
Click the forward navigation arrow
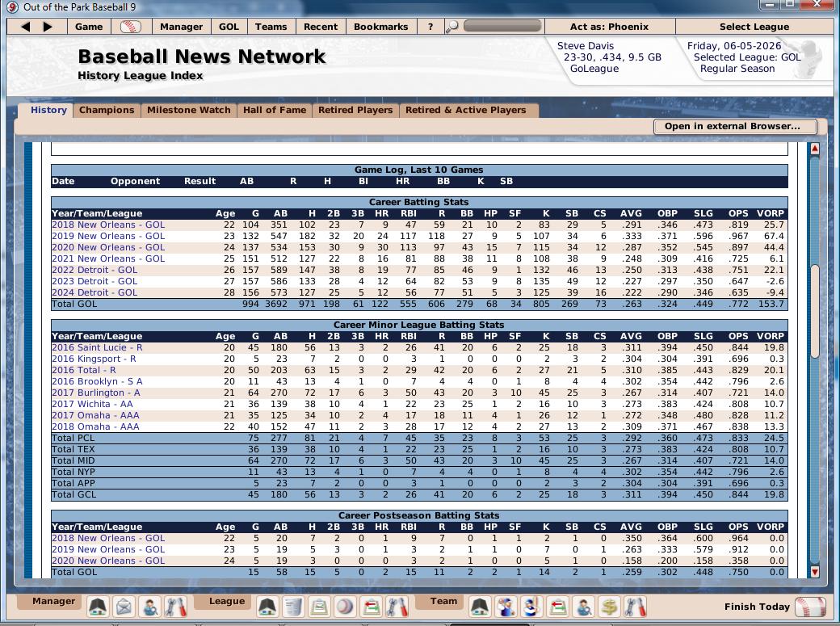(48, 27)
